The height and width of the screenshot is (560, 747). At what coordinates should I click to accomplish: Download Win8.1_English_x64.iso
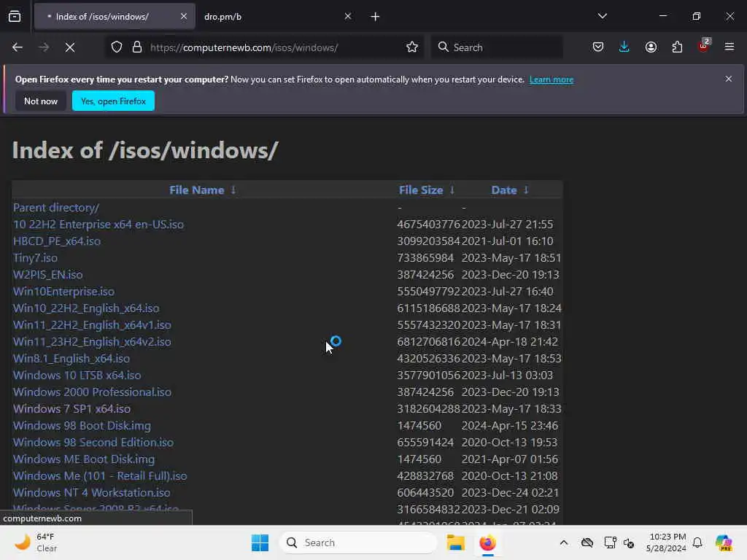(71, 359)
